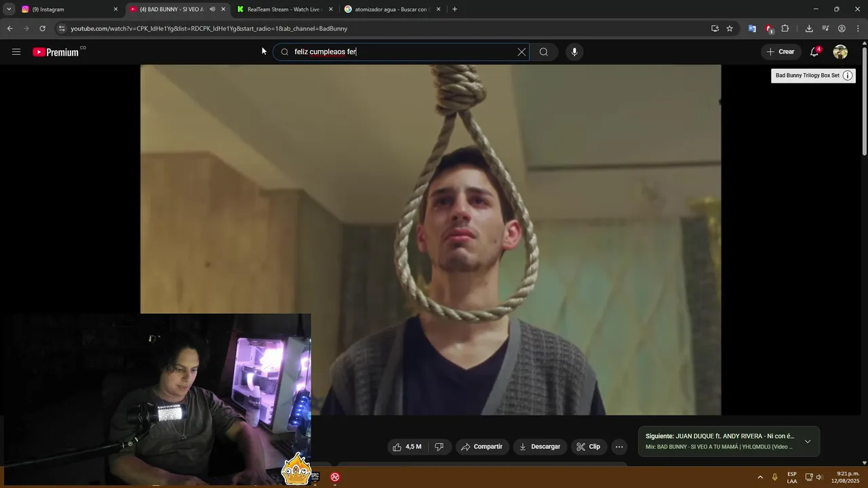Open YouTube notifications bell
The width and height of the screenshot is (868, 488).
click(815, 52)
